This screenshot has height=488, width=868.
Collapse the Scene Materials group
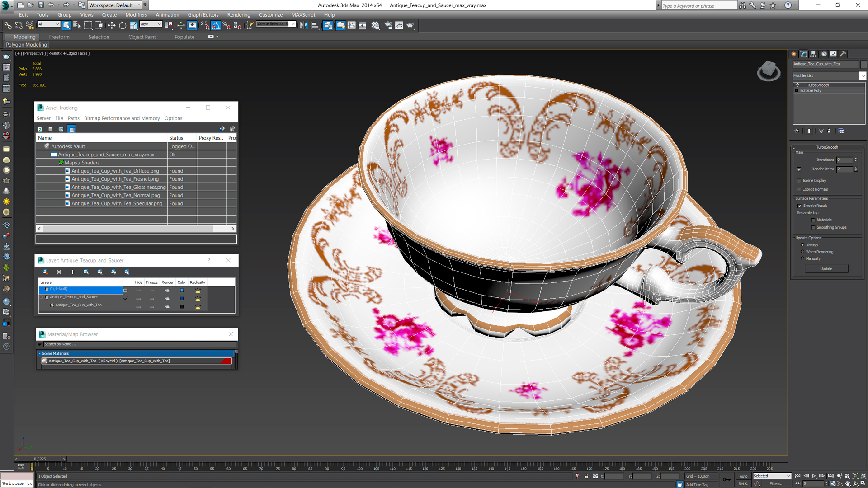(40, 353)
